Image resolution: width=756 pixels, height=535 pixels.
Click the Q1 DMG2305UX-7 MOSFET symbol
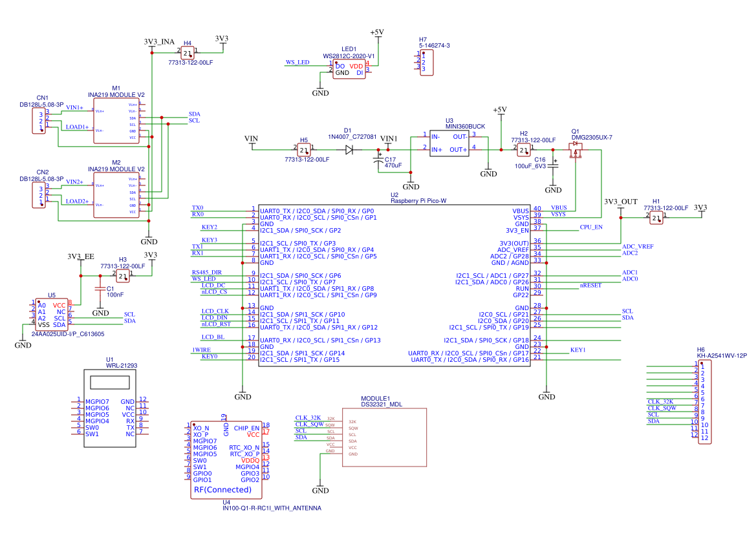point(575,153)
